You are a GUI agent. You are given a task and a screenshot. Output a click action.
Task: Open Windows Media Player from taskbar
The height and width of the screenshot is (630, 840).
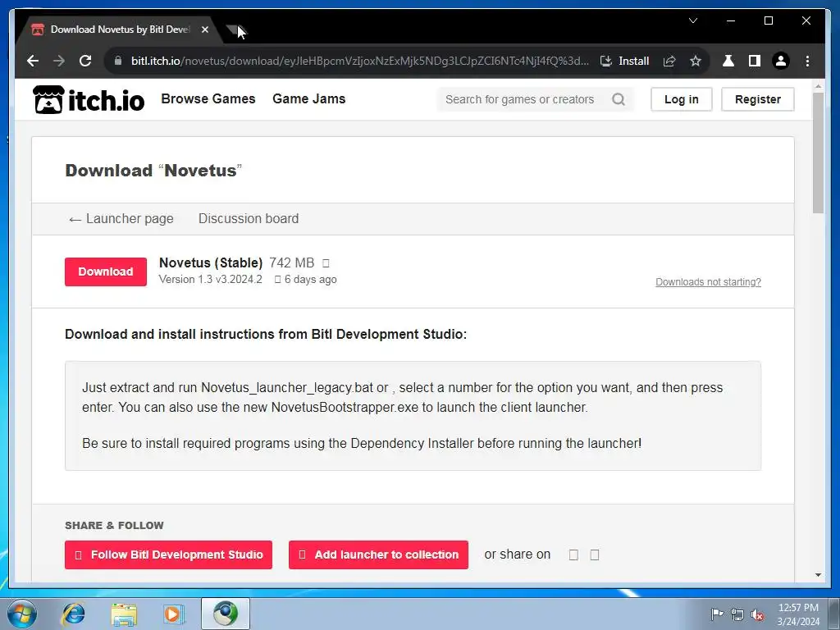[x=174, y=614]
